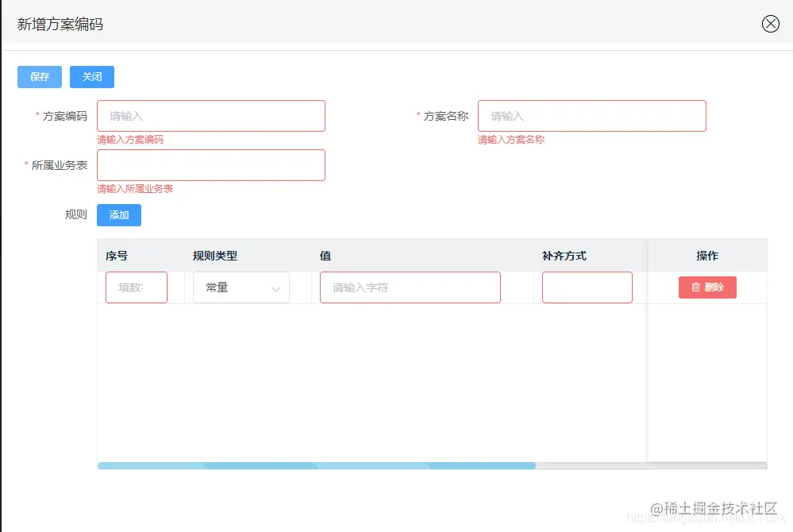Click the 操作 column header
793x532 pixels.
coord(707,256)
